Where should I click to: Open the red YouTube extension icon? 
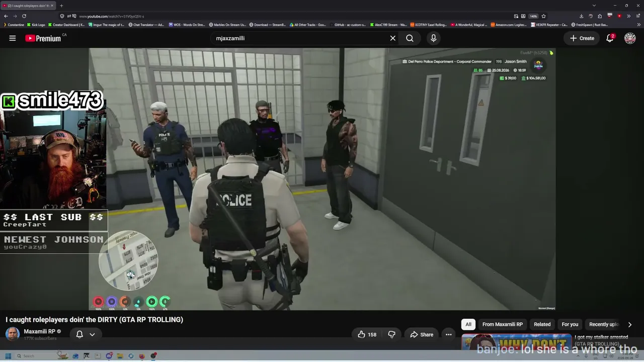click(619, 16)
